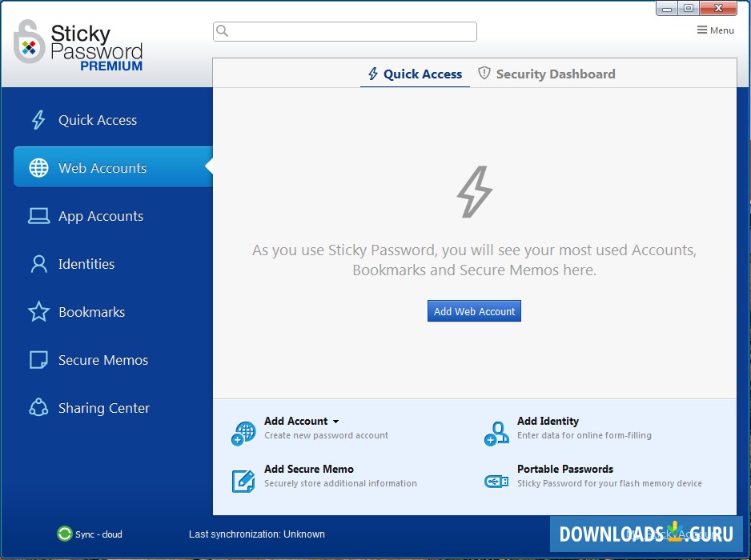Open Secure Memos from the sidebar
751x560 pixels.
pyautogui.click(x=104, y=360)
